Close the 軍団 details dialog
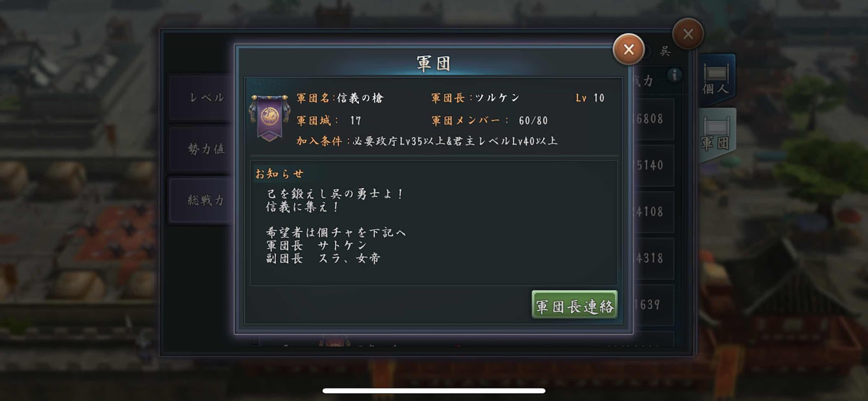This screenshot has width=868, height=401. [628, 49]
